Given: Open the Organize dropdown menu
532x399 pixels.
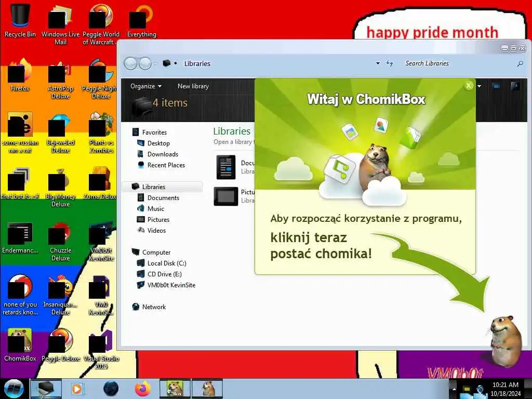Looking at the screenshot, I should pos(146,86).
